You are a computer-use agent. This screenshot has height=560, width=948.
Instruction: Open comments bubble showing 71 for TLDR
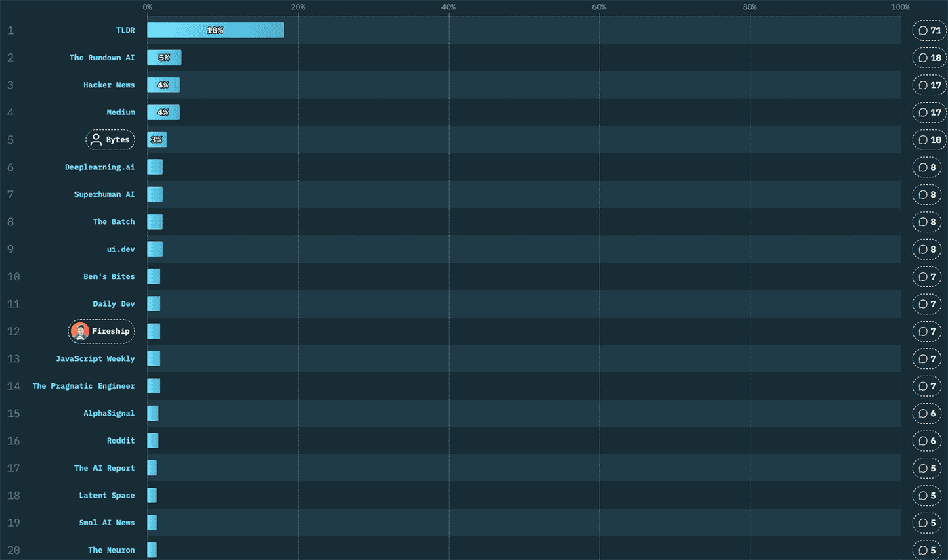930,30
